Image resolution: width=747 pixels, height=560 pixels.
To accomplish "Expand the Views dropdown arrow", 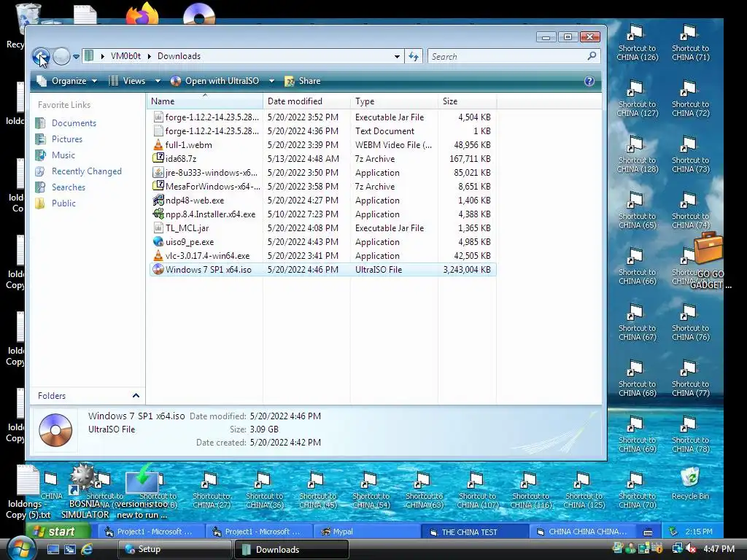I will point(158,81).
